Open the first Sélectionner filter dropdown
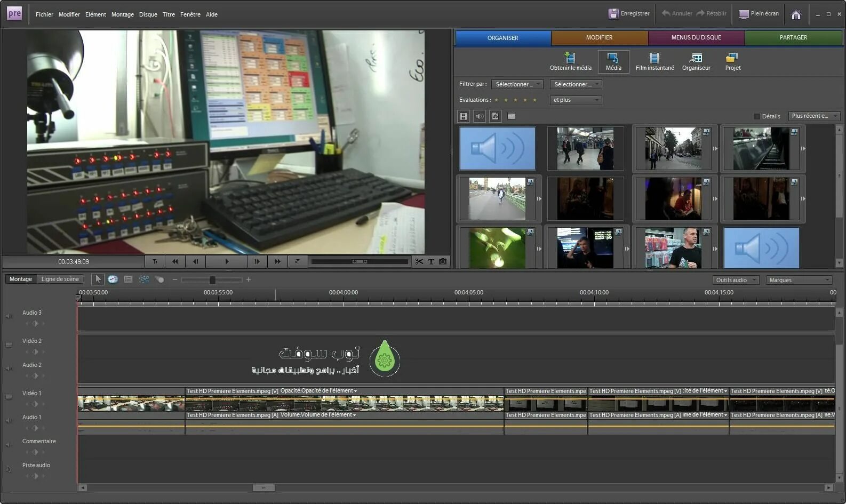This screenshot has width=846, height=504. 517,84
